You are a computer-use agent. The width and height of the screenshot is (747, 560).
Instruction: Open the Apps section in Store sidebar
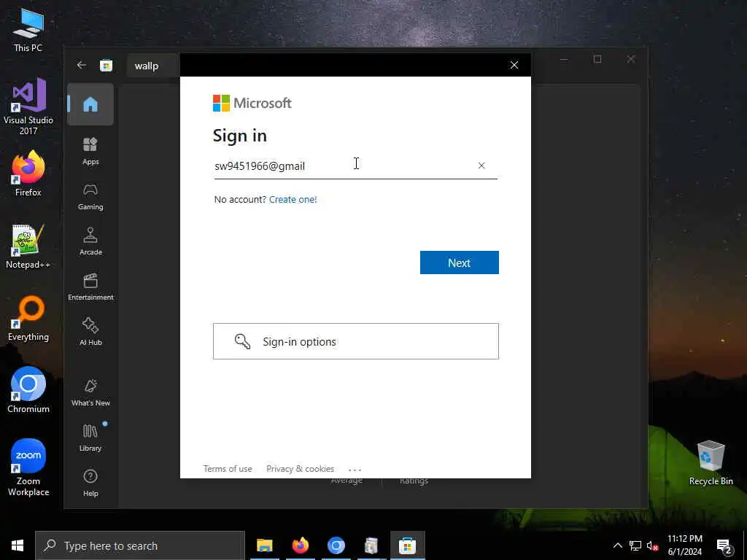point(90,152)
